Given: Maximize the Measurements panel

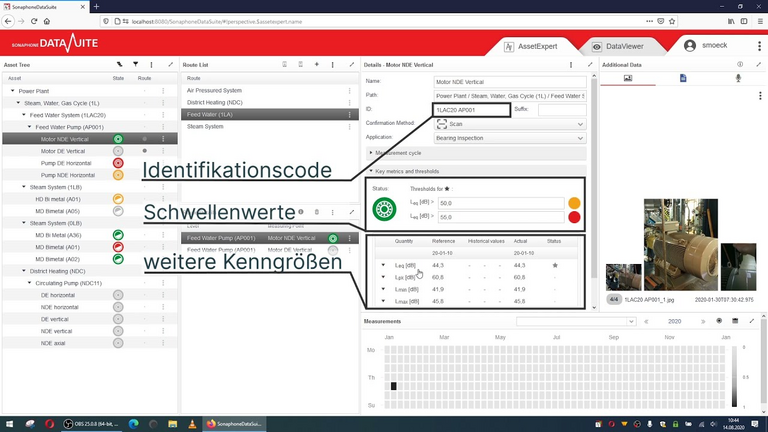Looking at the screenshot, I should [x=752, y=321].
